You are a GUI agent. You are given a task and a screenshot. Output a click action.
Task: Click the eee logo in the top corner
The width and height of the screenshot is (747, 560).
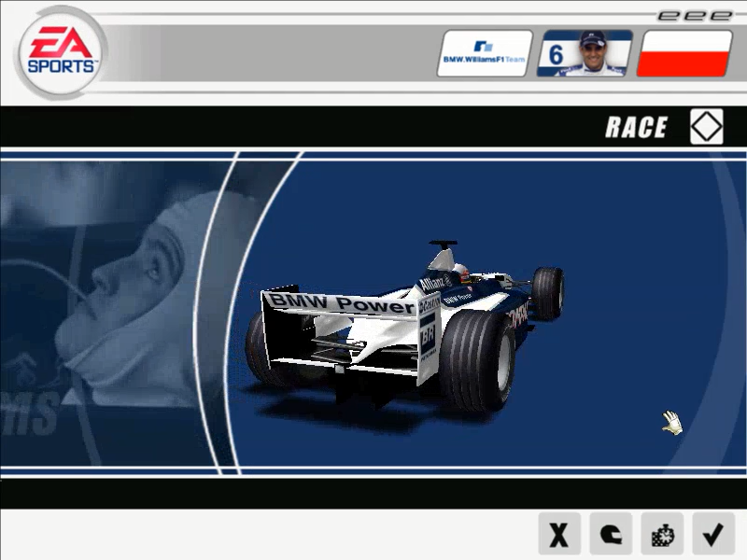[694, 16]
